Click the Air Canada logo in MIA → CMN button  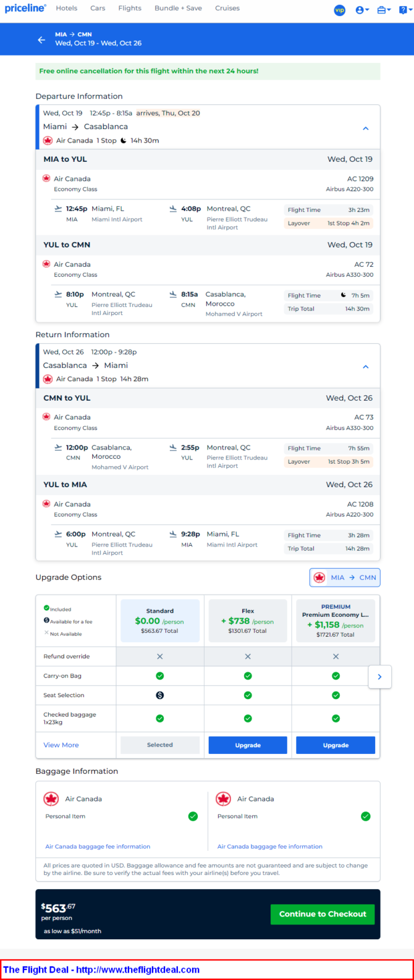click(x=319, y=577)
